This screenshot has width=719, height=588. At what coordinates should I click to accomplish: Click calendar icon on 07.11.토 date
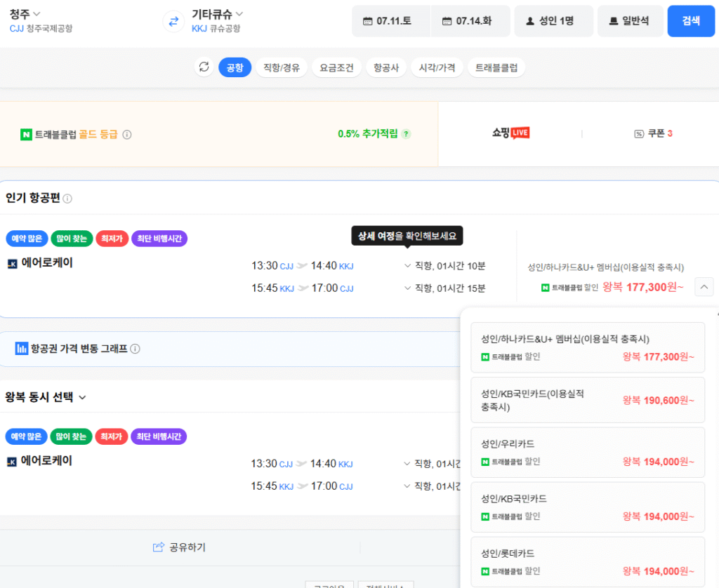(367, 21)
